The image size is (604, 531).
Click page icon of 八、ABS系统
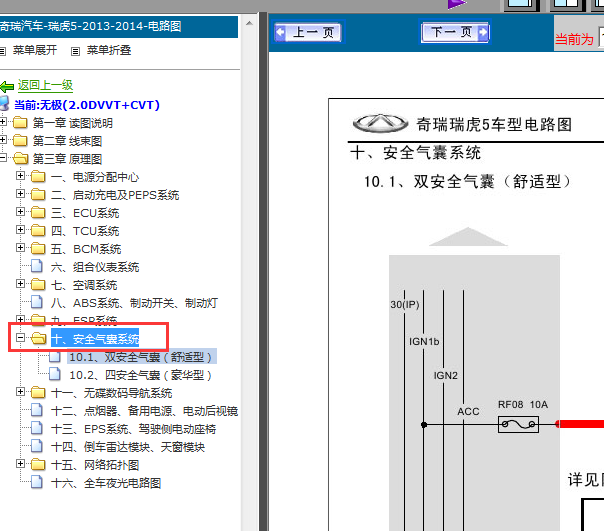click(x=37, y=302)
